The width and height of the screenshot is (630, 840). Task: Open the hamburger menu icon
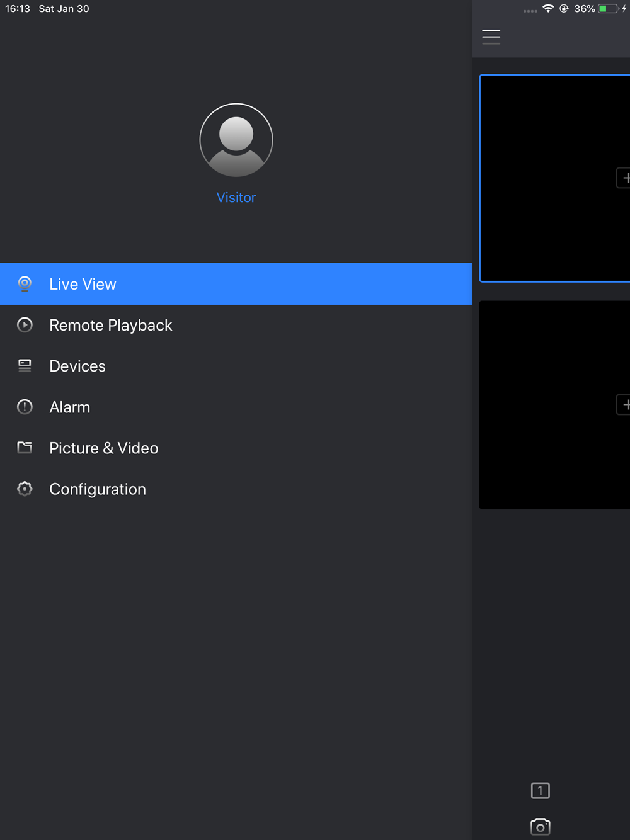coord(491,37)
